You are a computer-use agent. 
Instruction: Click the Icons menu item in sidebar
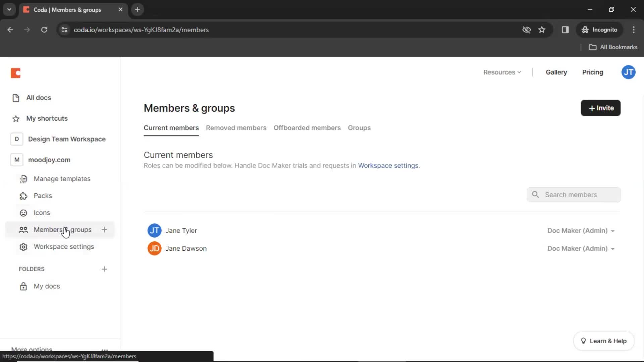pyautogui.click(x=42, y=213)
